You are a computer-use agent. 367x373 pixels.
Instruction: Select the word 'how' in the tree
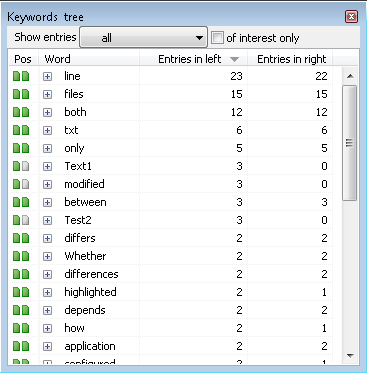click(x=74, y=328)
